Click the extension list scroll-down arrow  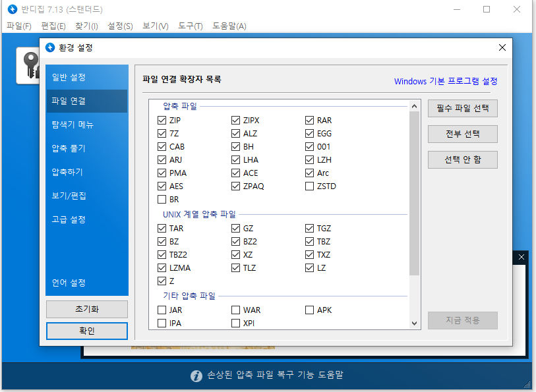tap(414, 323)
